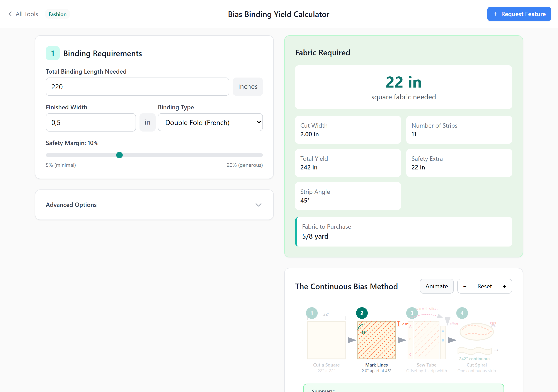Click the step 1 circle badge in diagram
This screenshot has height=392, width=558.
click(311, 313)
